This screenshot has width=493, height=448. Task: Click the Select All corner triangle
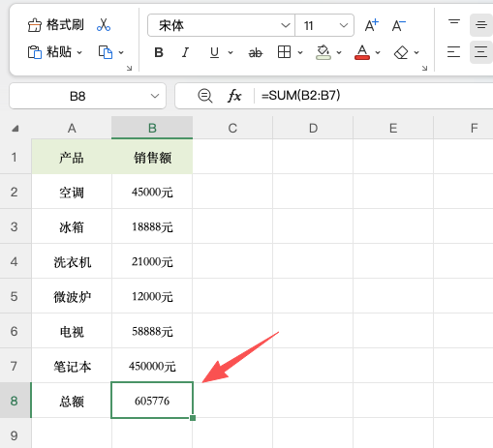click(15, 129)
